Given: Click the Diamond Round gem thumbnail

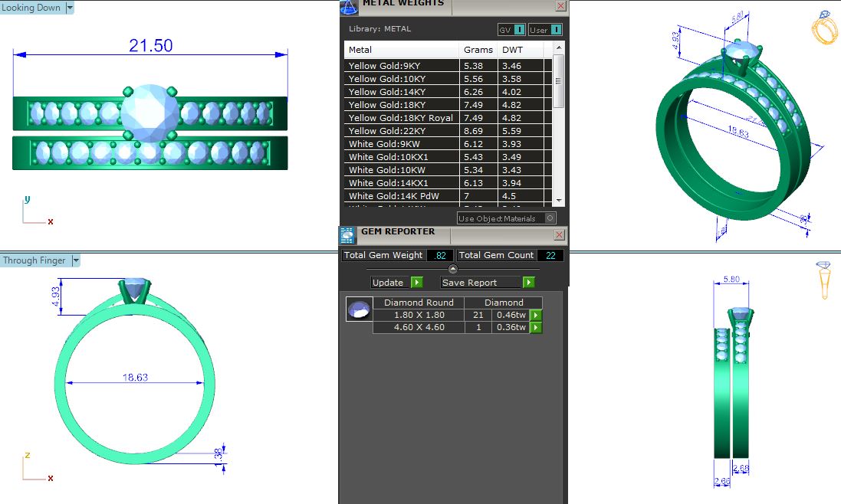Looking at the screenshot, I should pyautogui.click(x=357, y=309).
